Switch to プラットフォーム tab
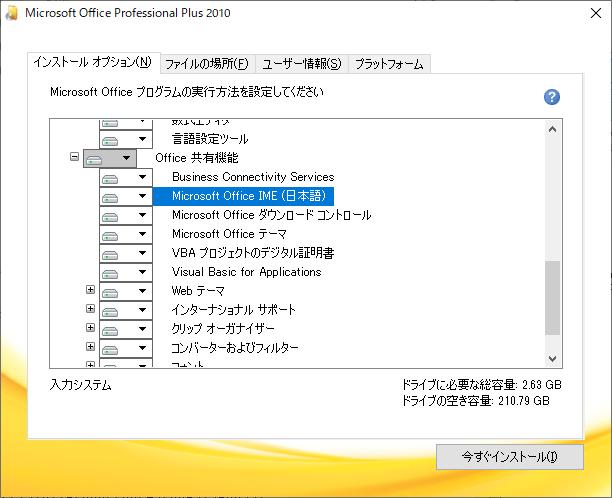Viewport: 612px width, 498px height. tap(389, 64)
